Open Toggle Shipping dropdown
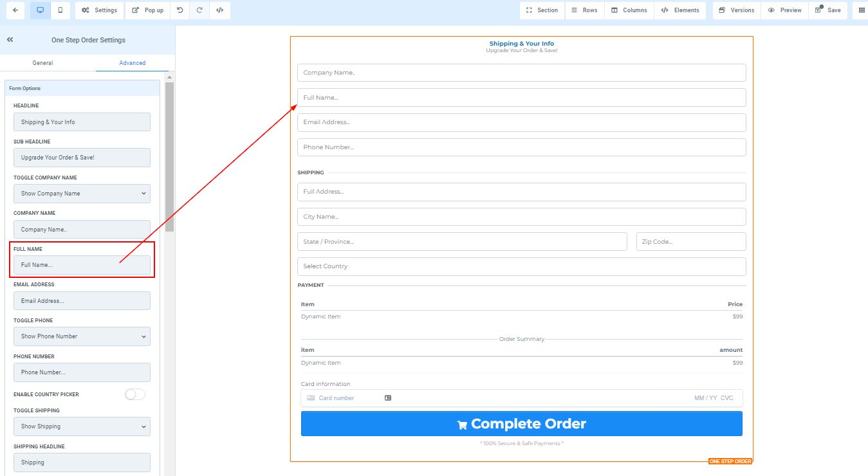Image resolution: width=868 pixels, height=476 pixels. click(x=82, y=426)
